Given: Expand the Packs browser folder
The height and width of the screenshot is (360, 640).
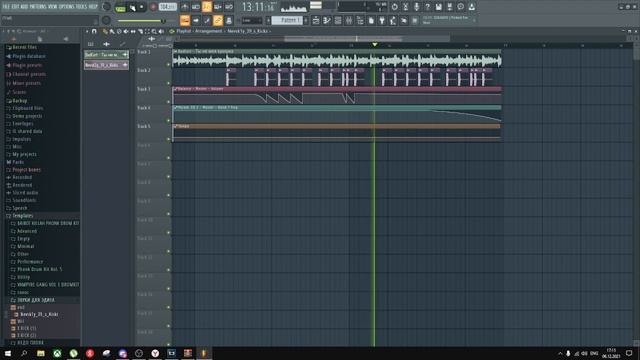Looking at the screenshot, I should tap(18, 162).
